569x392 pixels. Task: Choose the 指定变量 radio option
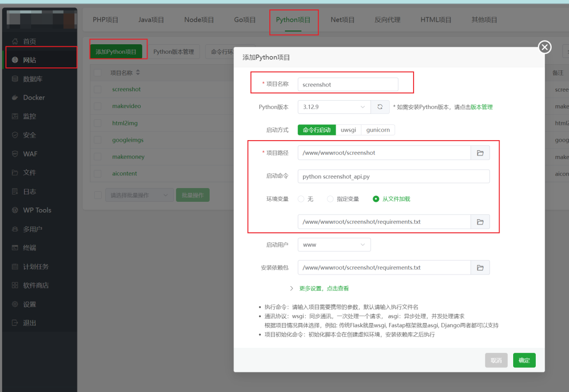(x=330, y=199)
